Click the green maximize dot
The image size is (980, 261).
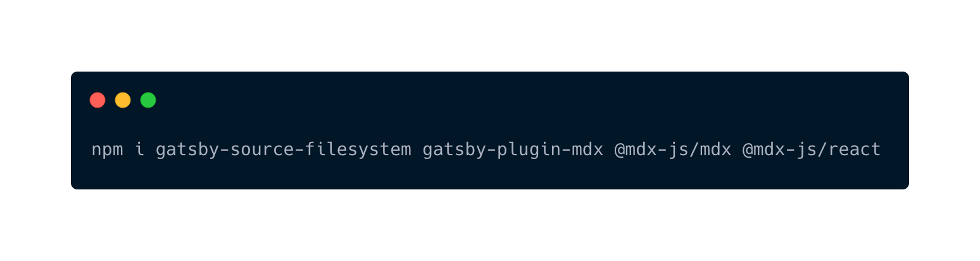148,100
